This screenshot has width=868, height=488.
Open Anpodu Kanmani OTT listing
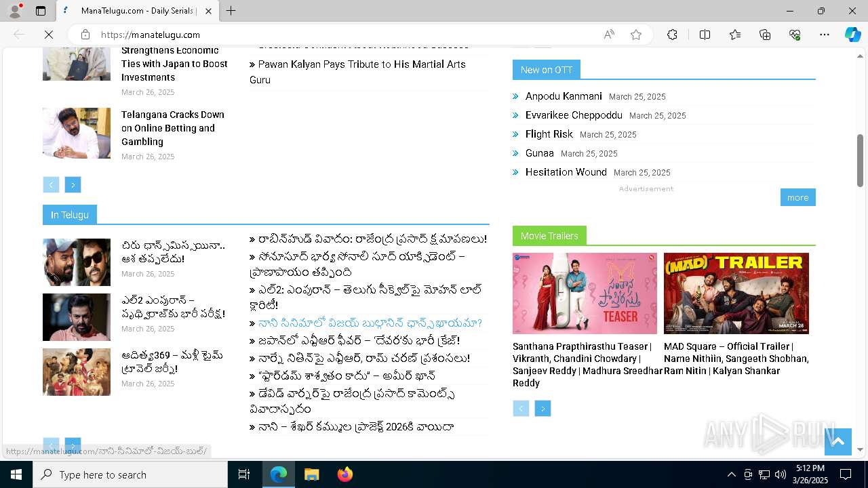point(564,96)
